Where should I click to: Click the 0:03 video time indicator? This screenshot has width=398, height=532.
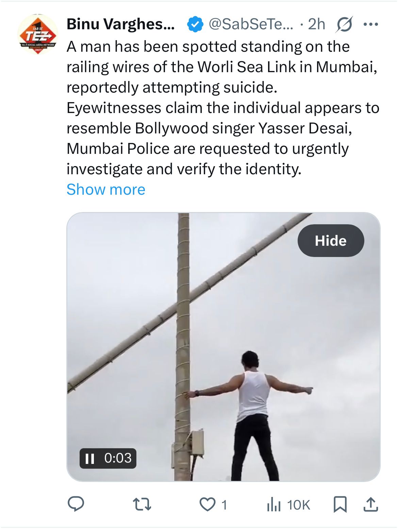point(118,458)
